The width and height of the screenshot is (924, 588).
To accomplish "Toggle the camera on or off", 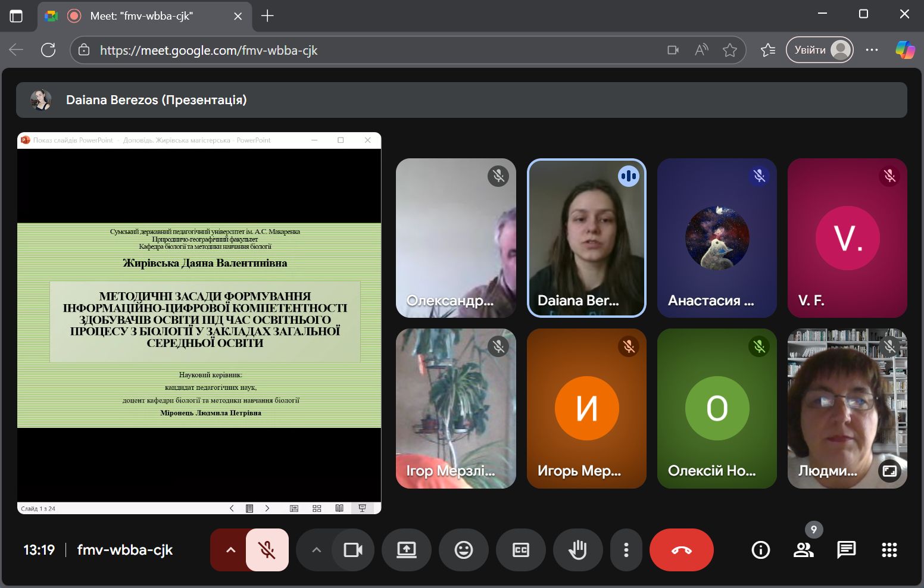I will coord(353,550).
